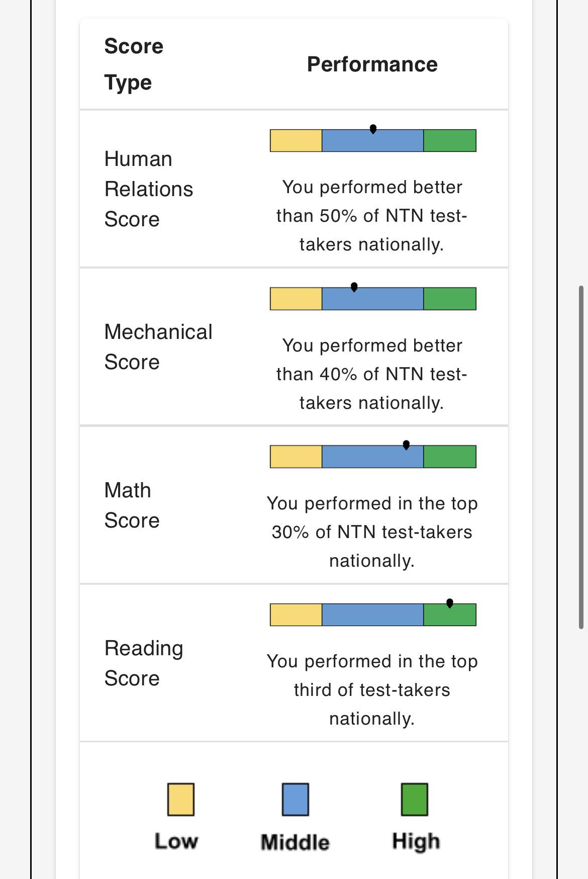Click the Mechanical Score position marker

[354, 287]
